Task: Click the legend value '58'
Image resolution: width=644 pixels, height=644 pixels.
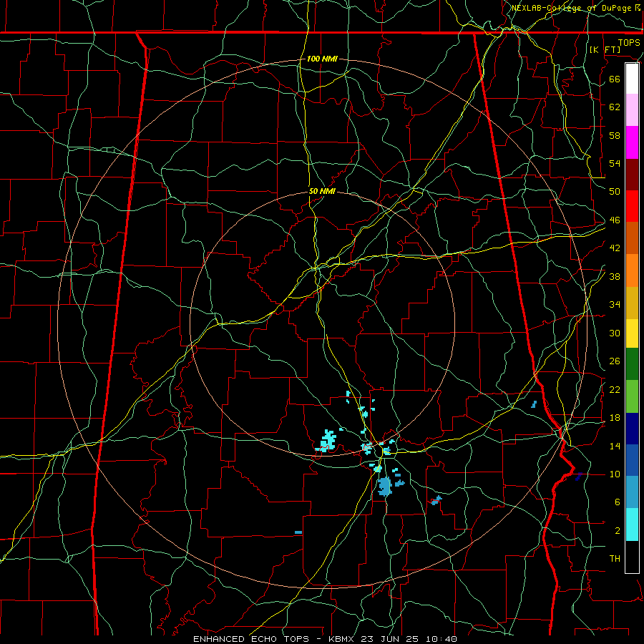Action: tap(615, 135)
